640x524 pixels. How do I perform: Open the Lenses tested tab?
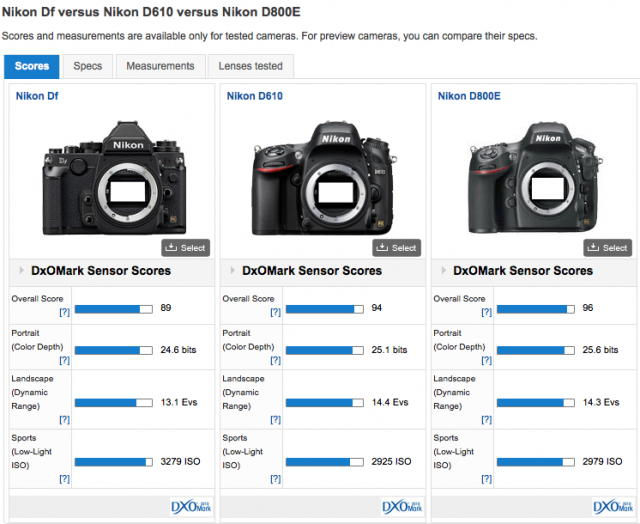[x=251, y=66]
